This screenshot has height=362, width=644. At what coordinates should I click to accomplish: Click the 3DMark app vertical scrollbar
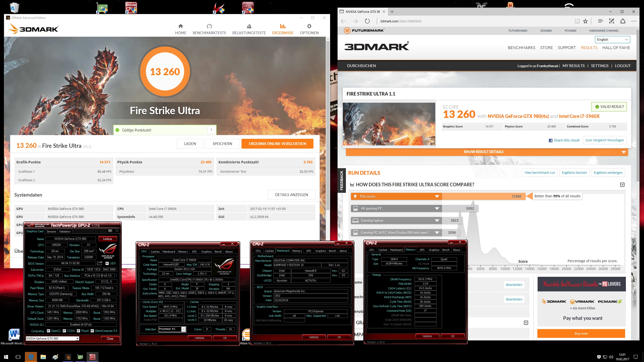pyautogui.click(x=328, y=126)
